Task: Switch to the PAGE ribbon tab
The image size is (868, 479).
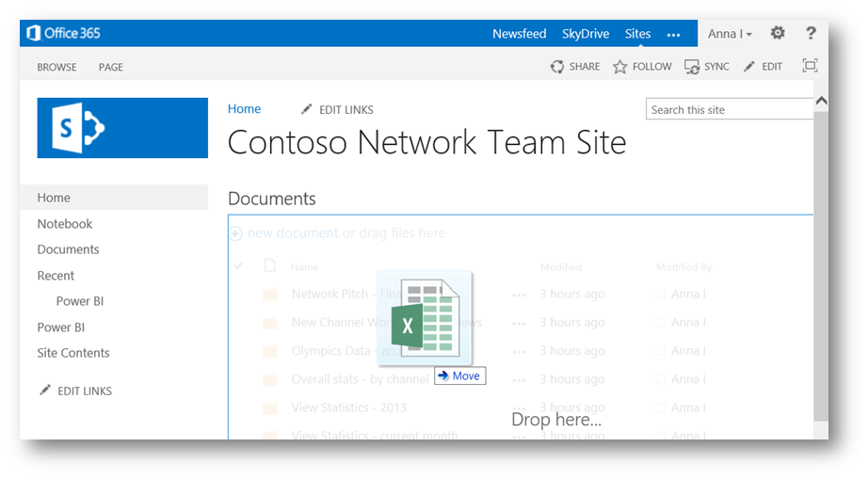Action: coord(111,67)
